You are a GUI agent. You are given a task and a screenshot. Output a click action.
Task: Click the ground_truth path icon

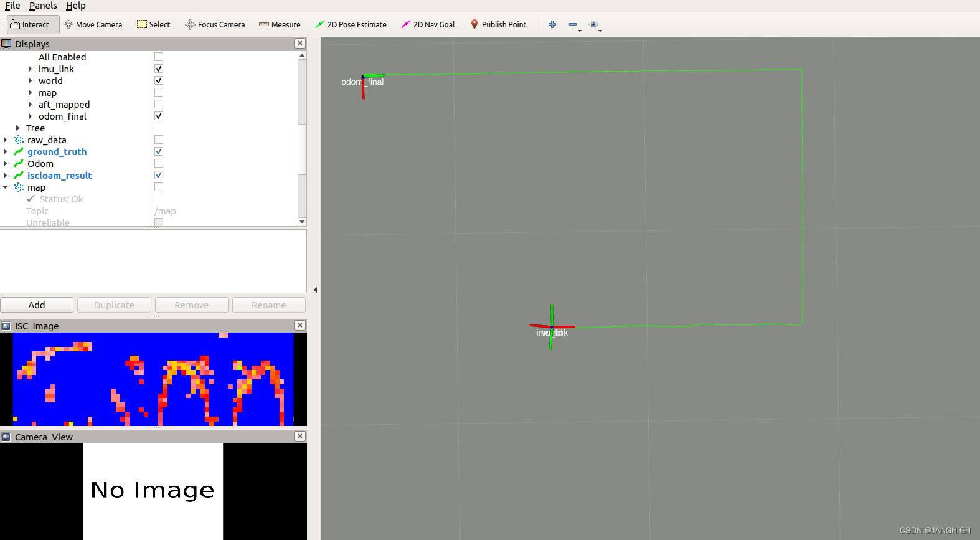(19, 152)
